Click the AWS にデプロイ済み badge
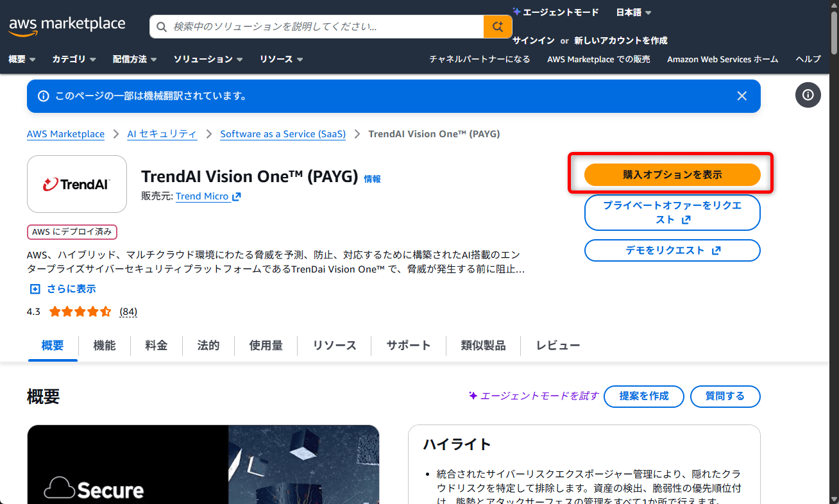The width and height of the screenshot is (839, 504). [x=72, y=231]
